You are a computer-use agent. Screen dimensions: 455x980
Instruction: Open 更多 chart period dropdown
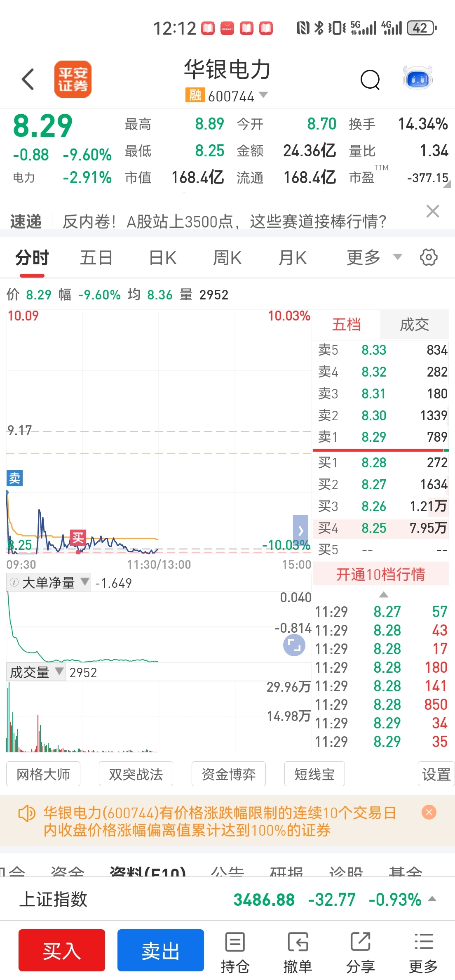click(x=374, y=257)
